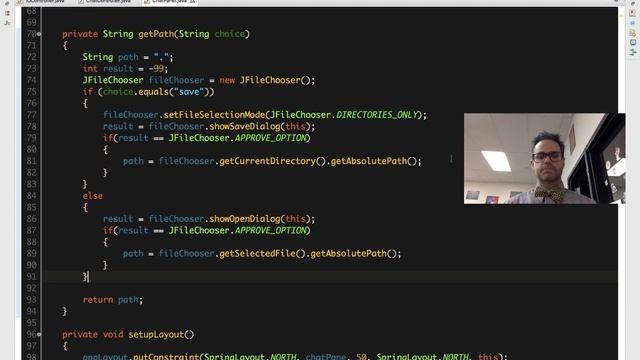Click 'path' variable on line 72
Viewport: 640px width, 360px height.
pos(128,57)
